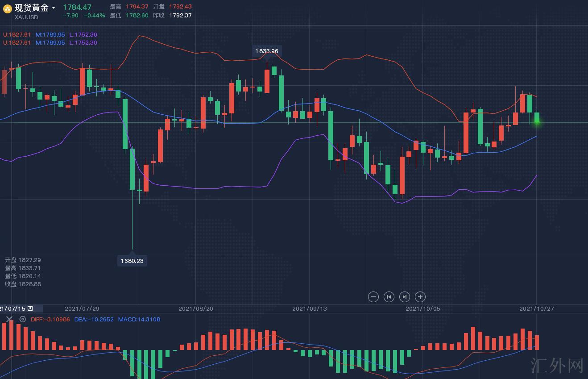Viewport: 588px width, 379px height.
Task: Open the 现货黄金 symbol dropdown arrow
Action: (x=54, y=8)
